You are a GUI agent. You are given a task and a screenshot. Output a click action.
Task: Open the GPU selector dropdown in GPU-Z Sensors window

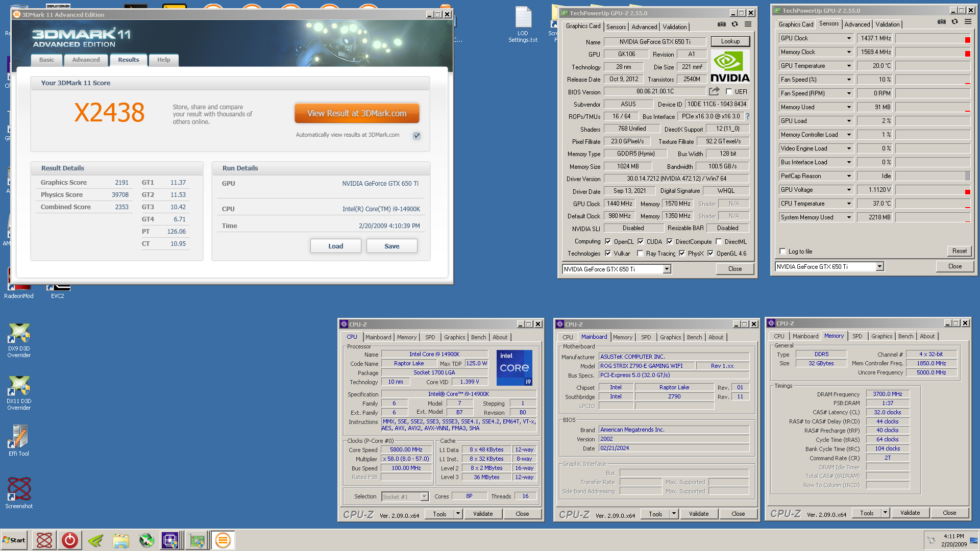[879, 267]
